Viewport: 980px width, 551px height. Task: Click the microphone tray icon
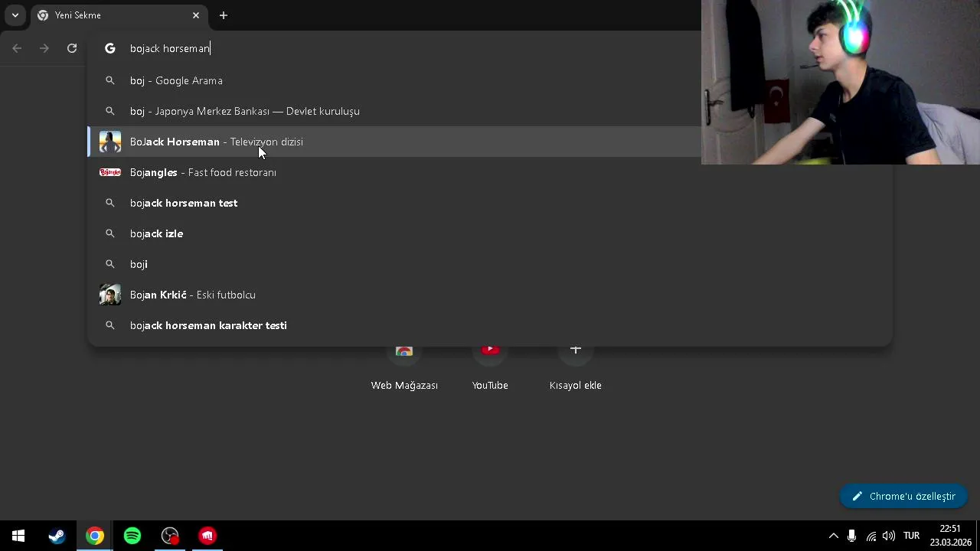click(851, 536)
